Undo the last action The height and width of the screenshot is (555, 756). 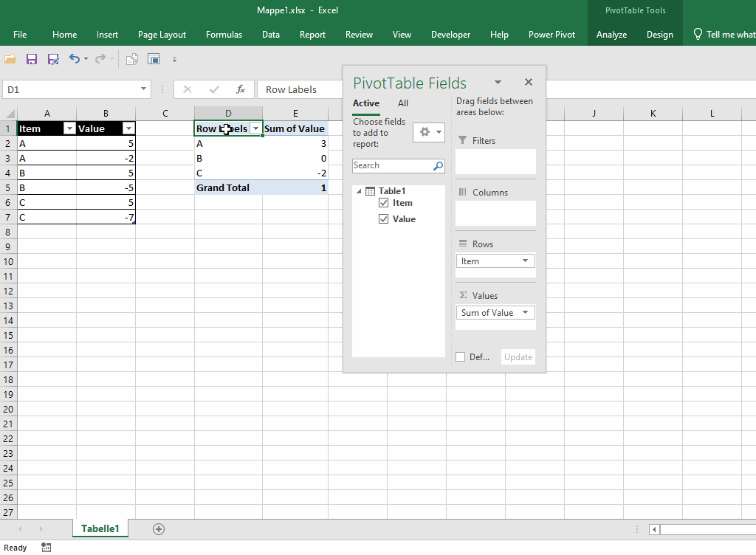[75, 59]
